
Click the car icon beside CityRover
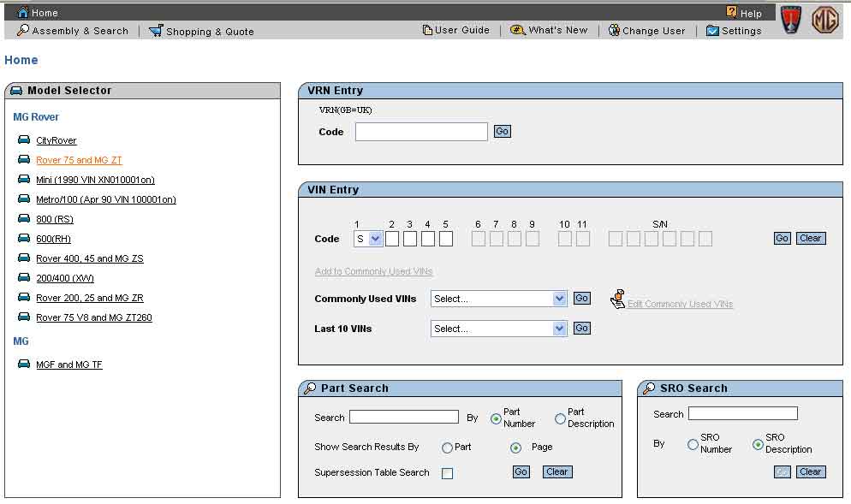point(24,140)
